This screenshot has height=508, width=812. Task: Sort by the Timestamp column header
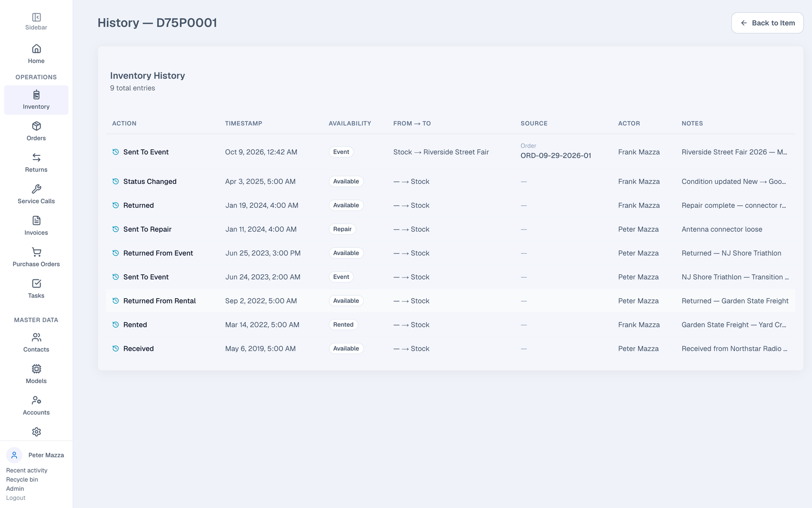[x=244, y=123]
